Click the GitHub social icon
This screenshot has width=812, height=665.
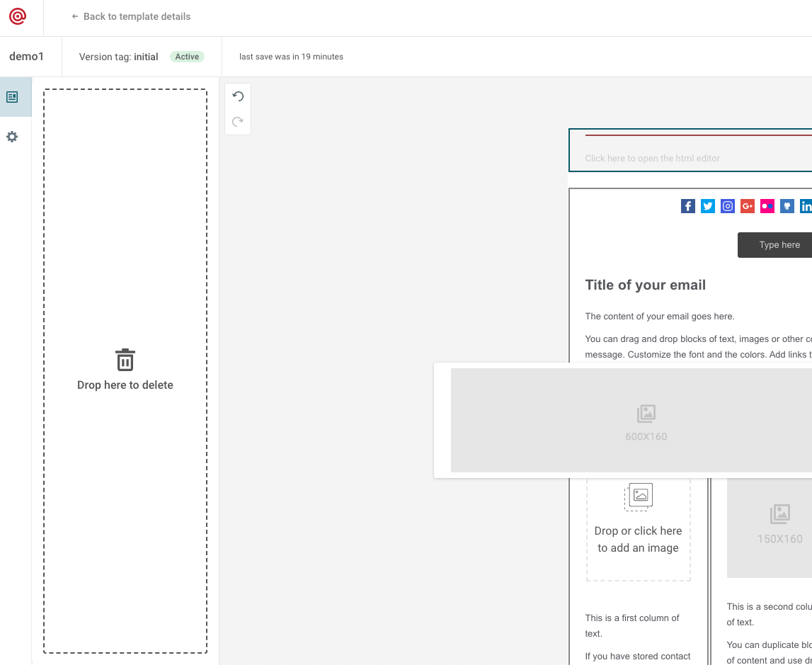click(787, 206)
